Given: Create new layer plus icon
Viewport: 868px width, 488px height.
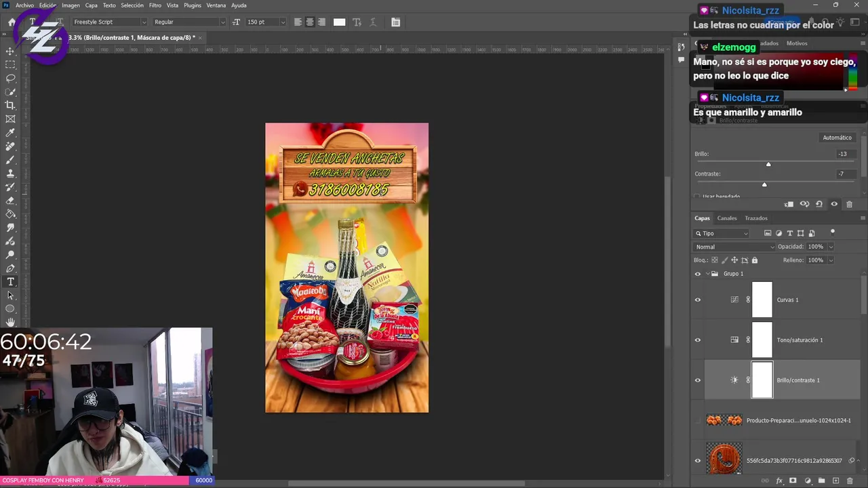Looking at the screenshot, I should [835, 481].
